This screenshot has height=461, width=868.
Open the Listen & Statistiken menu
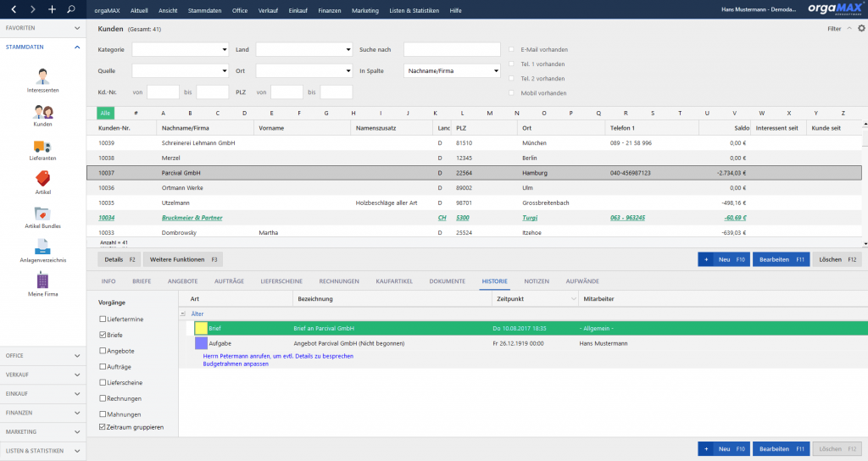click(x=414, y=10)
